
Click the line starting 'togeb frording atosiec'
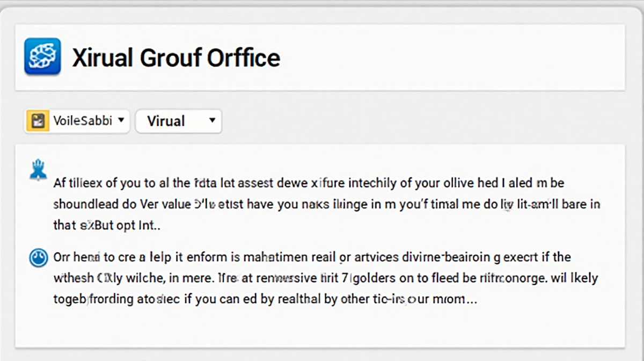(x=265, y=300)
